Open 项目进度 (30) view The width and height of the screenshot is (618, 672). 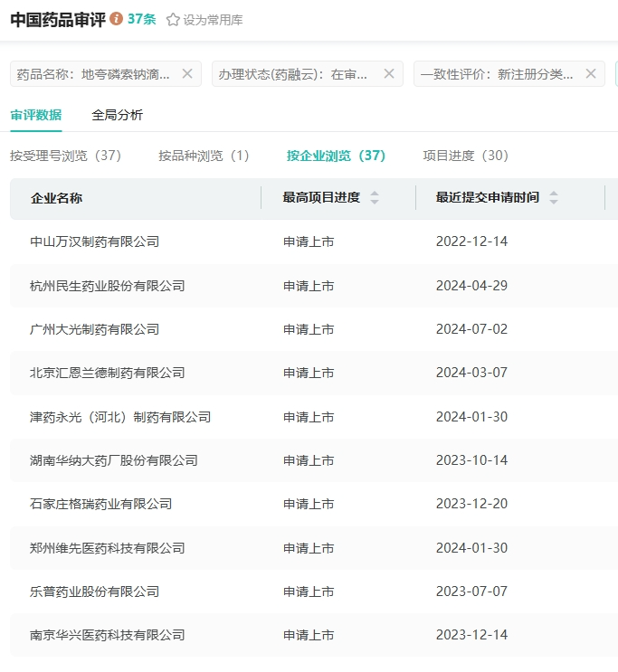466,156
